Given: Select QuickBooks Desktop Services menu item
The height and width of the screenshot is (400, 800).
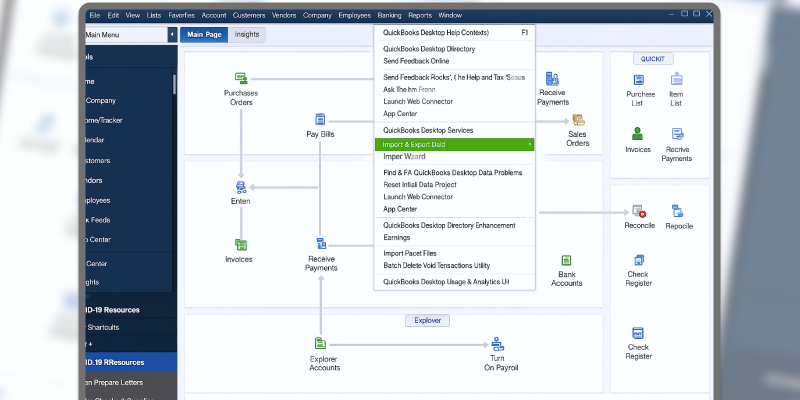Looking at the screenshot, I should (455, 130).
